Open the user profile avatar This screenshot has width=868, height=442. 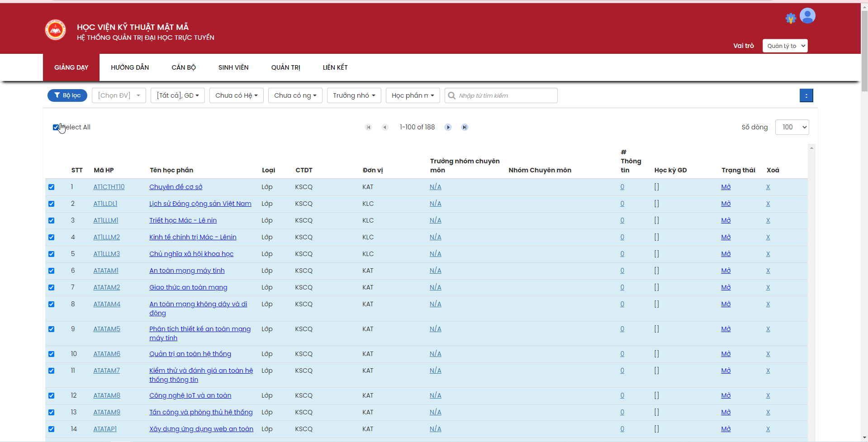click(807, 16)
